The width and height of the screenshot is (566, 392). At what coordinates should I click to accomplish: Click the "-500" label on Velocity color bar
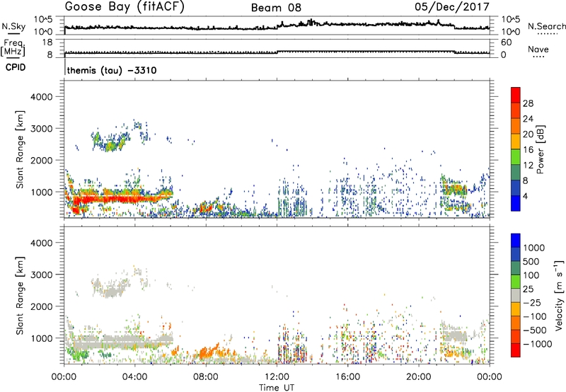click(535, 330)
